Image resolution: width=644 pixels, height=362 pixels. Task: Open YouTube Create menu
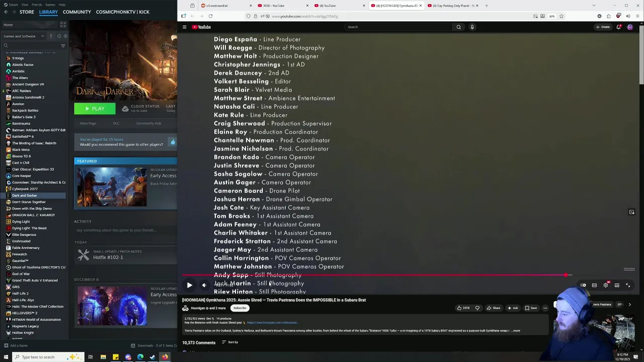[602, 27]
